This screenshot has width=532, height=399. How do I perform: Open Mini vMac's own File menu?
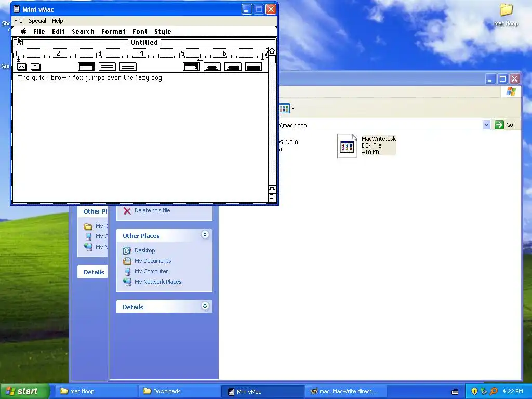(x=18, y=21)
